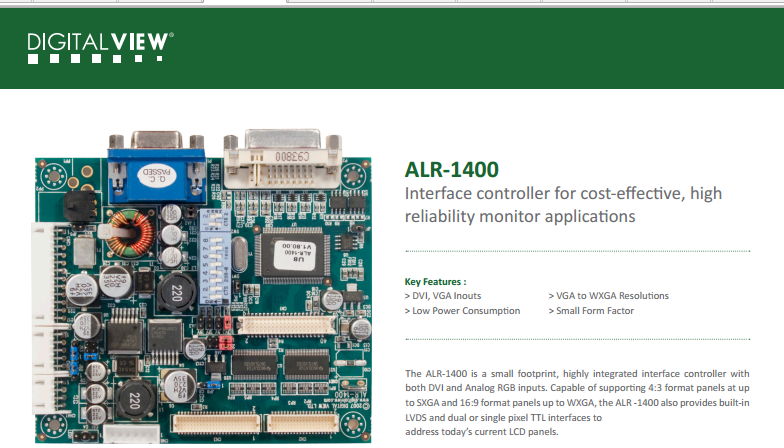Select 'VGA to WXGA Resolutions' feature
Viewport: 784px width, 448px height.
pos(608,296)
